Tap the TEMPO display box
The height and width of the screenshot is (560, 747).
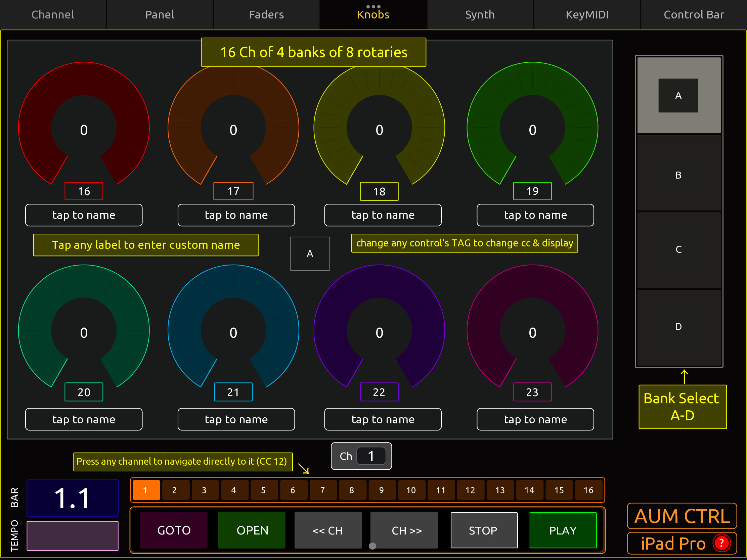tap(73, 536)
